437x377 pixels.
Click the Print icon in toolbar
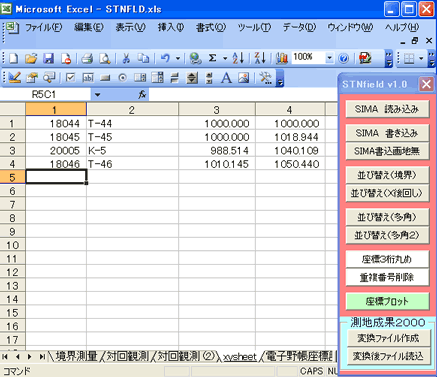point(87,59)
